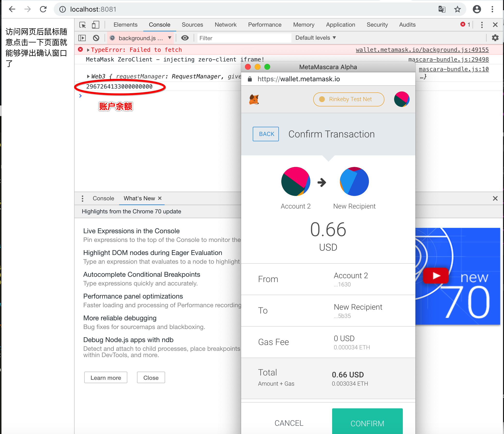
Task: Click the browser forward arrow
Action: [x=28, y=9]
